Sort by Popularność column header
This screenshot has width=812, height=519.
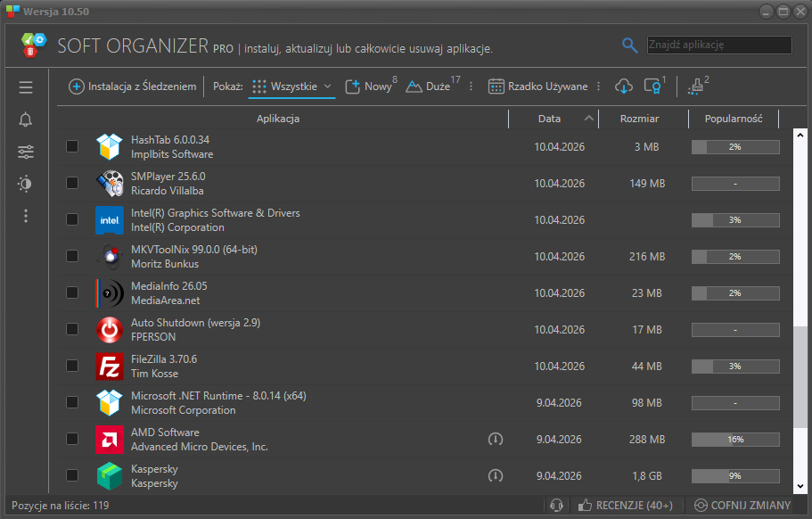[x=734, y=119]
